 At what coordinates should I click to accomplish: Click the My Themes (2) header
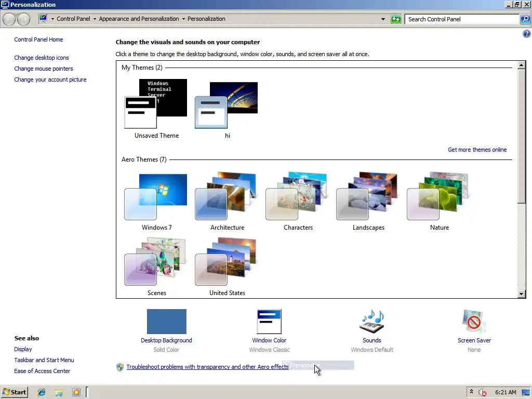(x=142, y=68)
